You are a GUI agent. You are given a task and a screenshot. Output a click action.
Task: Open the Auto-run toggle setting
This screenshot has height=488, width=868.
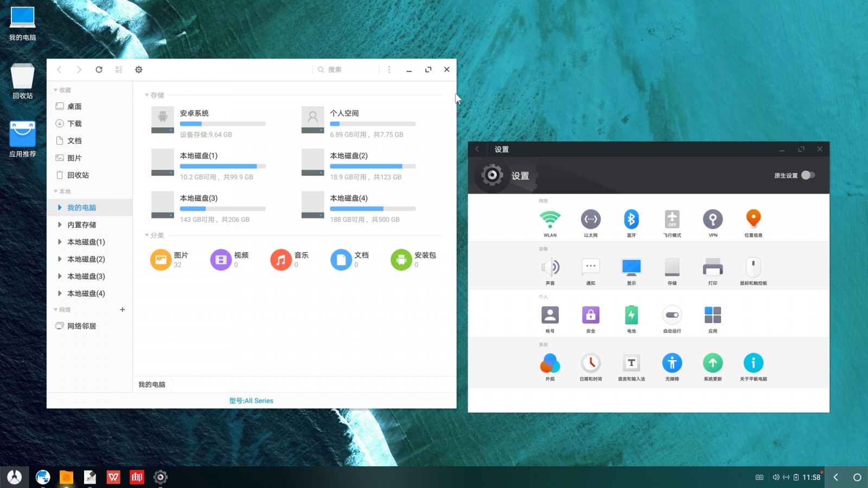click(x=672, y=316)
